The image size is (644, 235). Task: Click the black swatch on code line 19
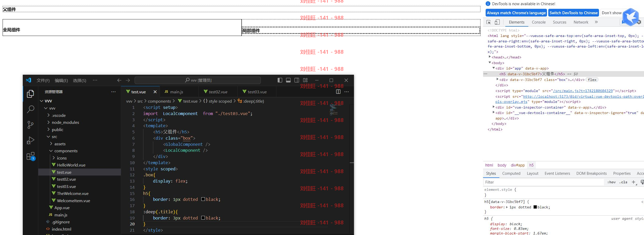[x=203, y=218]
